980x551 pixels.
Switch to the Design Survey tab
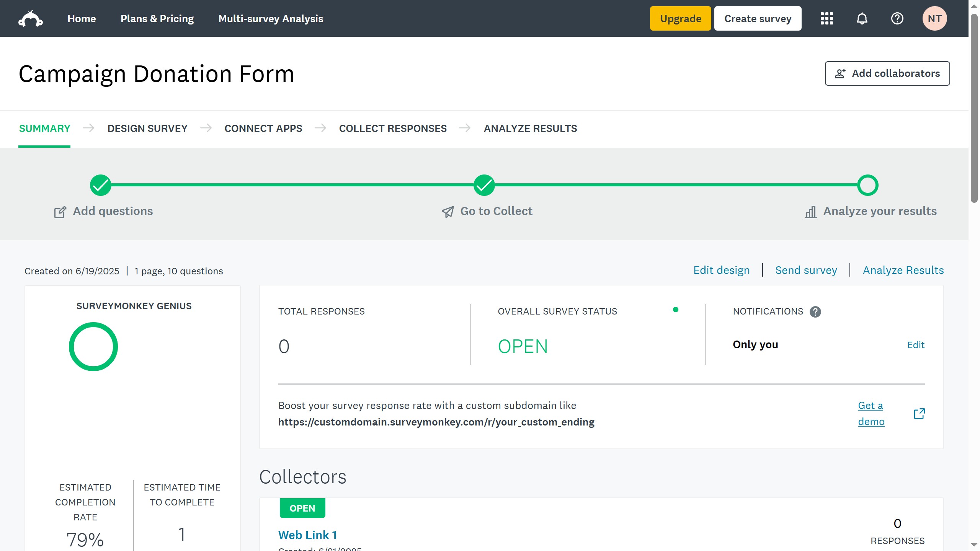[147, 129]
